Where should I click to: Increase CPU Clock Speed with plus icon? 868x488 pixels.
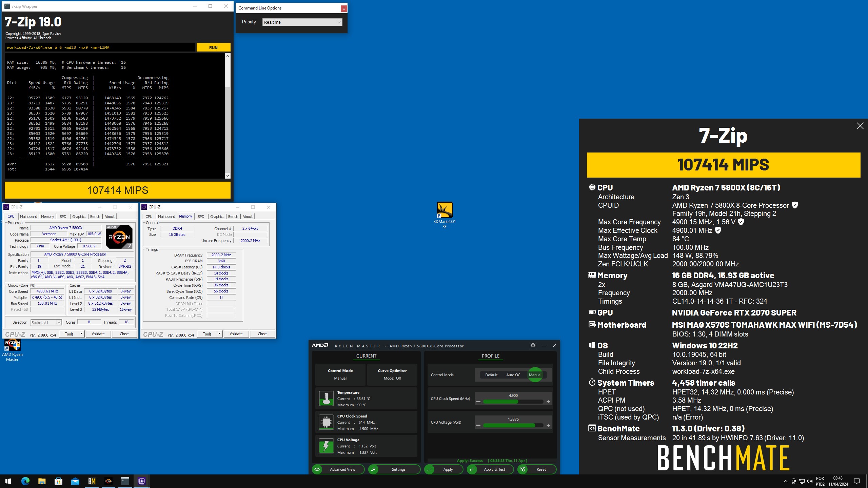click(x=548, y=402)
